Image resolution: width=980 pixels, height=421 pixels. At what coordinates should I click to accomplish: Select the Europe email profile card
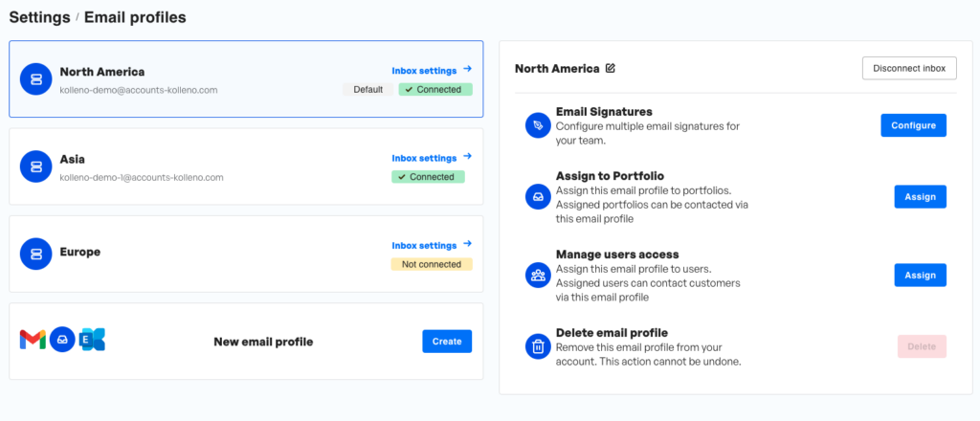(246, 254)
